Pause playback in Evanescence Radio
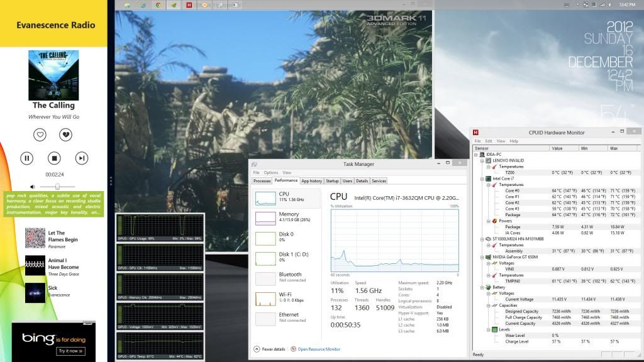The image size is (644, 362). [26, 158]
